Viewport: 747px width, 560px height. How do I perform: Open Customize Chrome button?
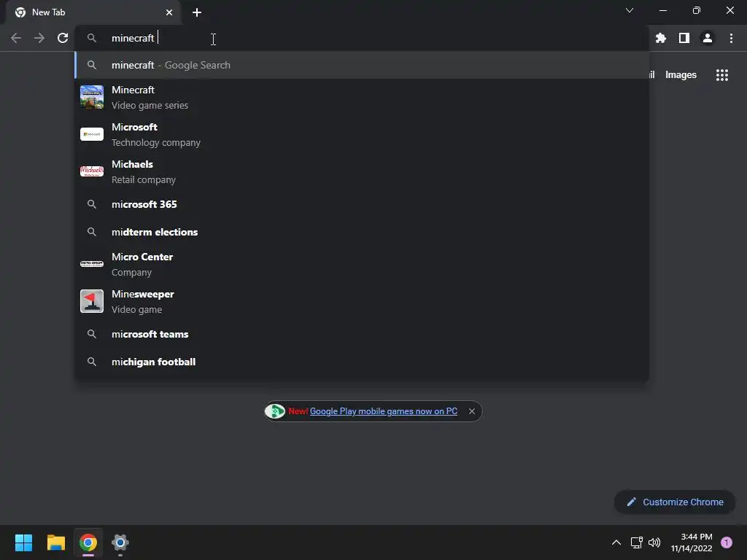pos(675,502)
